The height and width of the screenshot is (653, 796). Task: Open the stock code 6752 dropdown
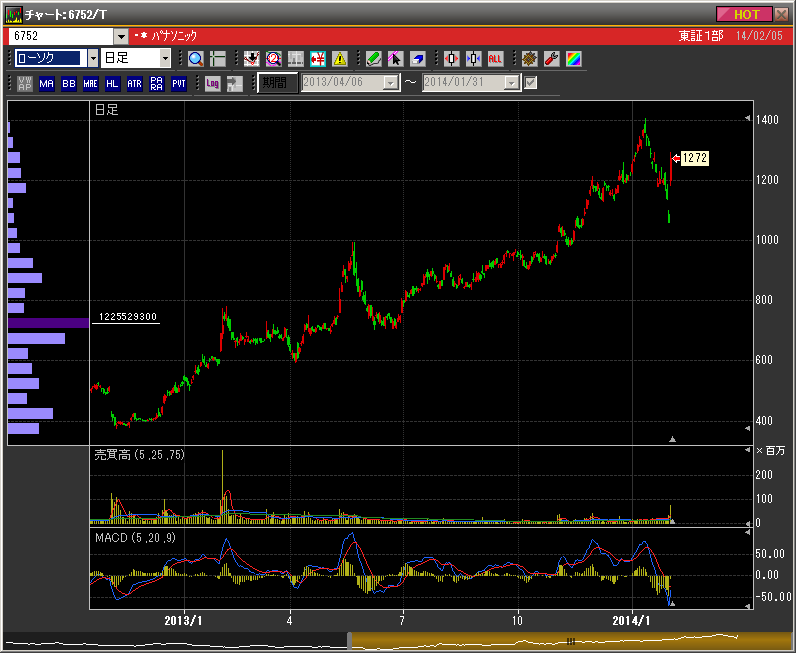point(122,36)
